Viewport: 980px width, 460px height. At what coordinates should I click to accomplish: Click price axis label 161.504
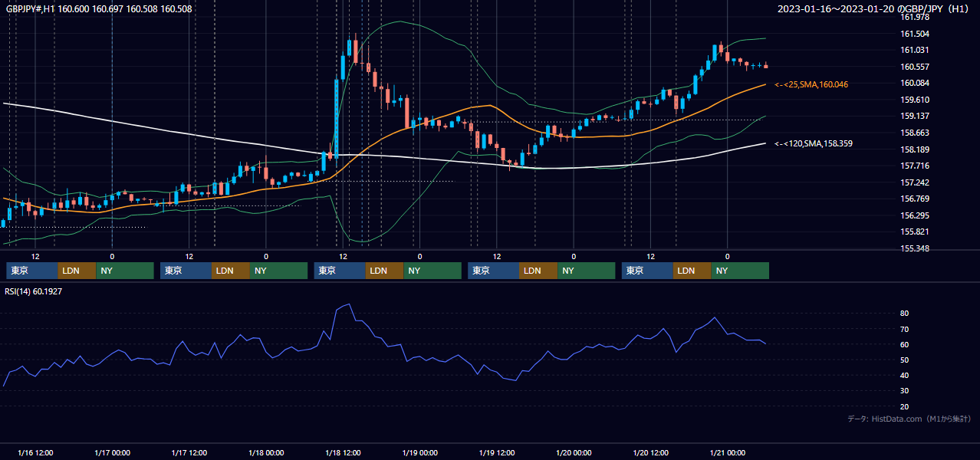click(x=915, y=34)
